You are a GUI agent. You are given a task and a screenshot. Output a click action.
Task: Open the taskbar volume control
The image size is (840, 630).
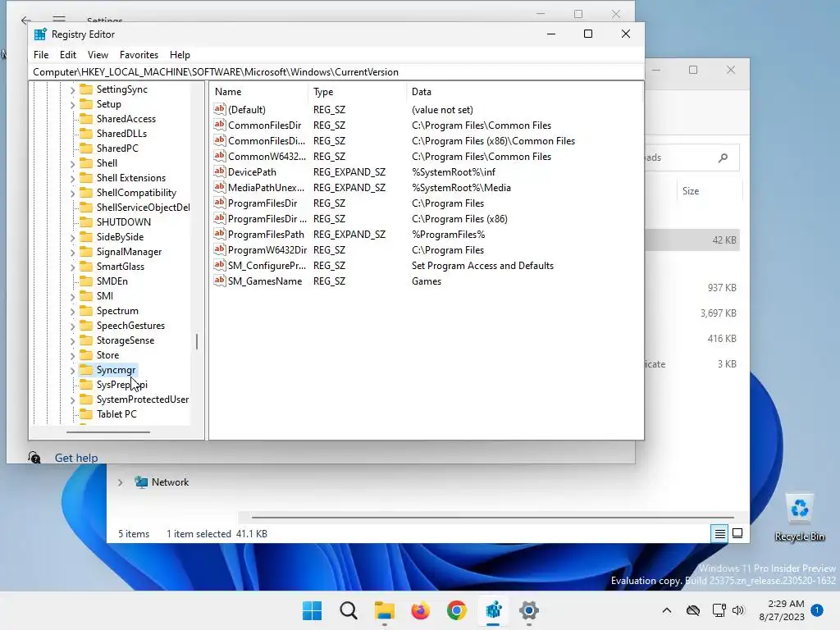click(739, 610)
